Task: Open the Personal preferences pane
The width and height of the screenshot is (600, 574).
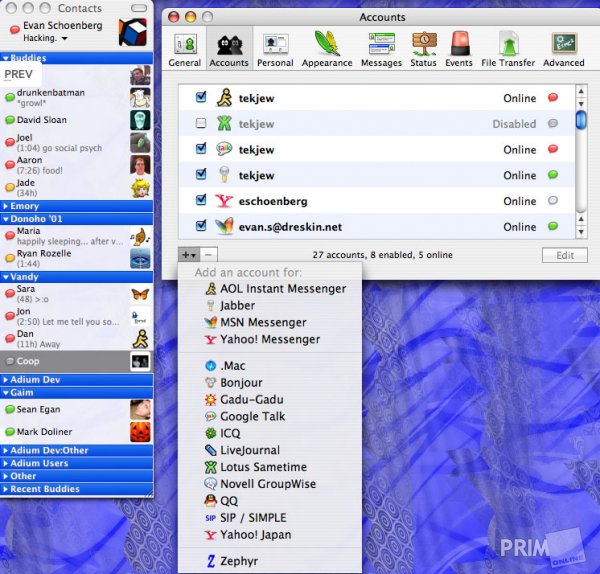Action: [x=275, y=49]
